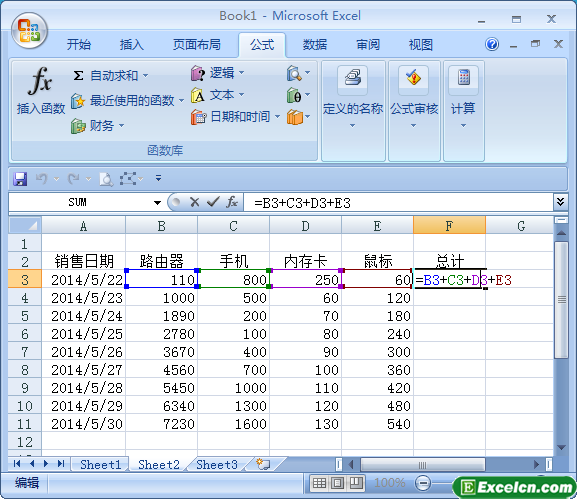Switch to Page Layout view icon

pyautogui.click(x=337, y=483)
